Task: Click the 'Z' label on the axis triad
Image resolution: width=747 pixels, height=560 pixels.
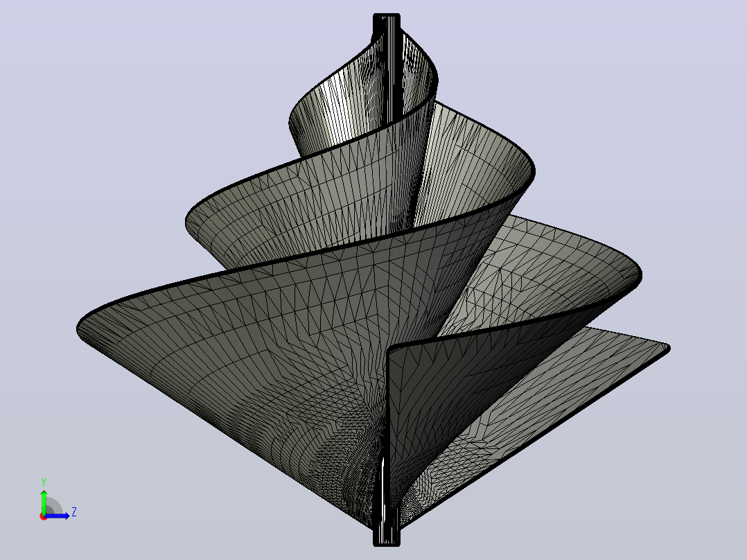Action: pos(74,512)
